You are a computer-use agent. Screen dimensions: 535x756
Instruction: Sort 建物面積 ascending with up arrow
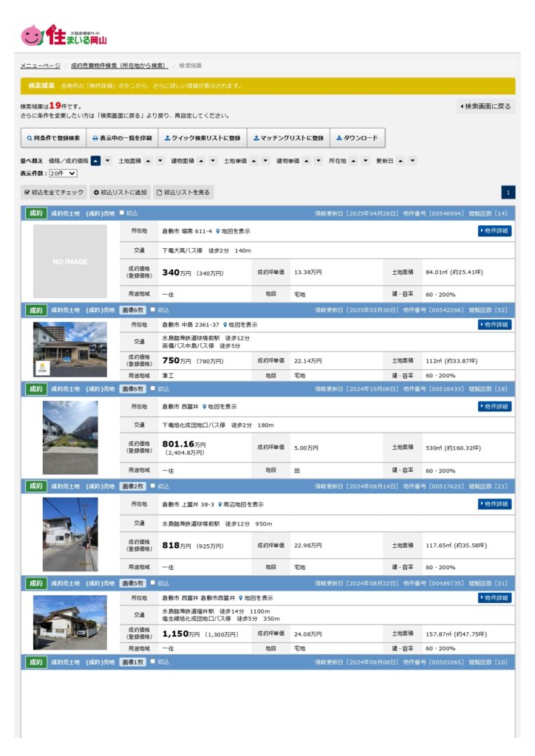(x=201, y=161)
